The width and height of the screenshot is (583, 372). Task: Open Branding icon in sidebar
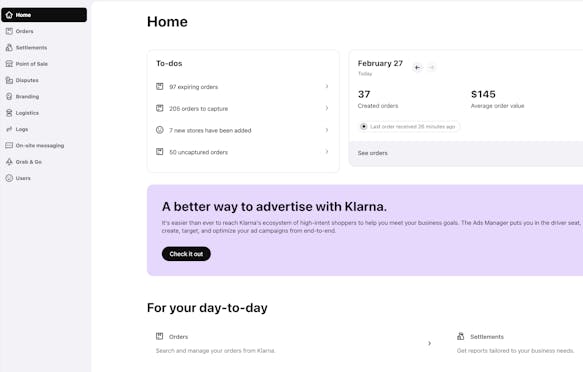9,97
